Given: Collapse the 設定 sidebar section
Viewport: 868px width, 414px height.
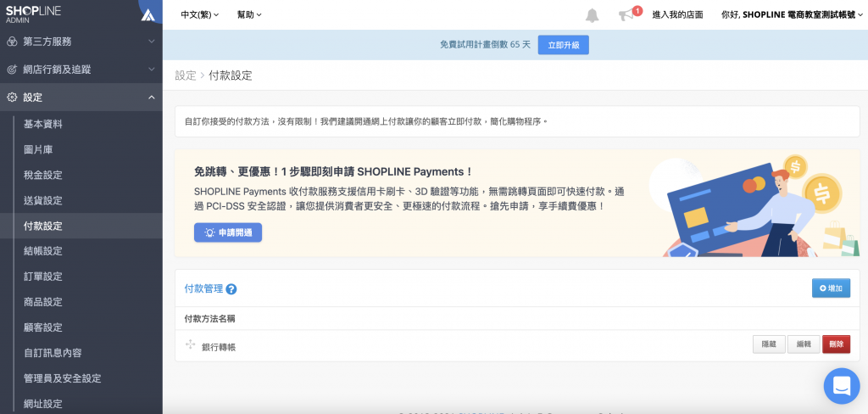Looking at the screenshot, I should point(151,98).
